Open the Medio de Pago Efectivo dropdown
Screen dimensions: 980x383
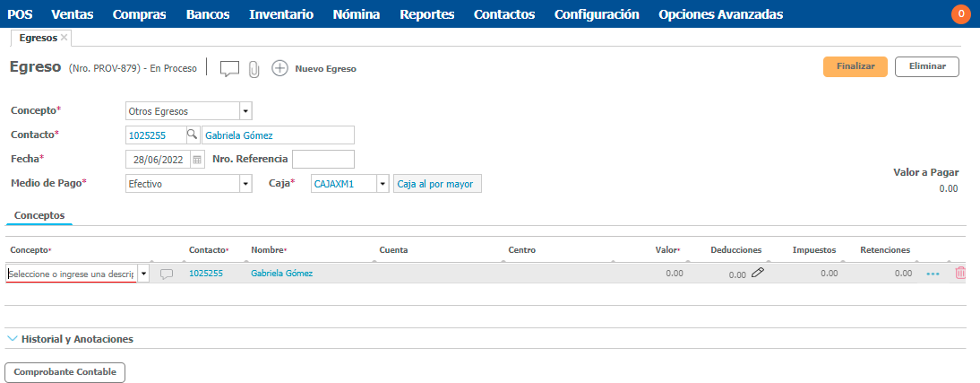pyautogui.click(x=245, y=184)
